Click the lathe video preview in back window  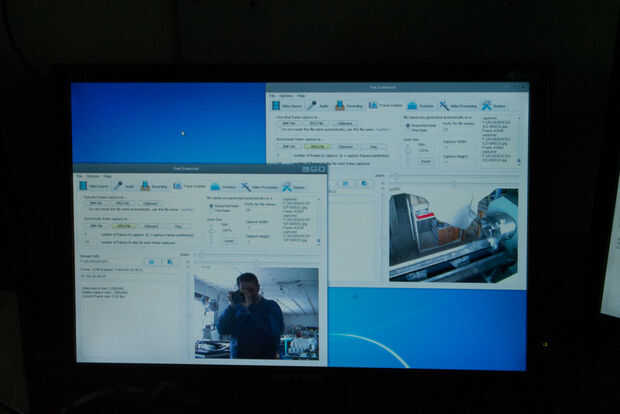point(454,235)
